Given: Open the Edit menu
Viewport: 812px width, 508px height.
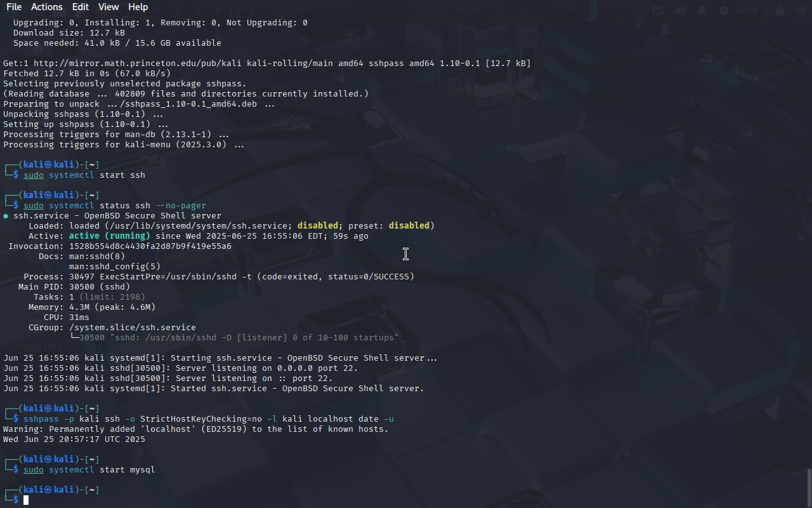Looking at the screenshot, I should coord(81,7).
